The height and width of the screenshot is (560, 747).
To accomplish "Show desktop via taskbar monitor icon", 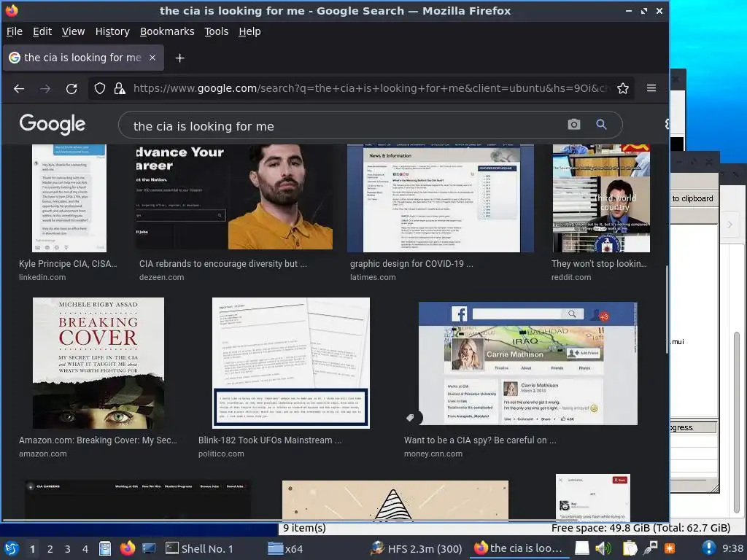I will 149,548.
